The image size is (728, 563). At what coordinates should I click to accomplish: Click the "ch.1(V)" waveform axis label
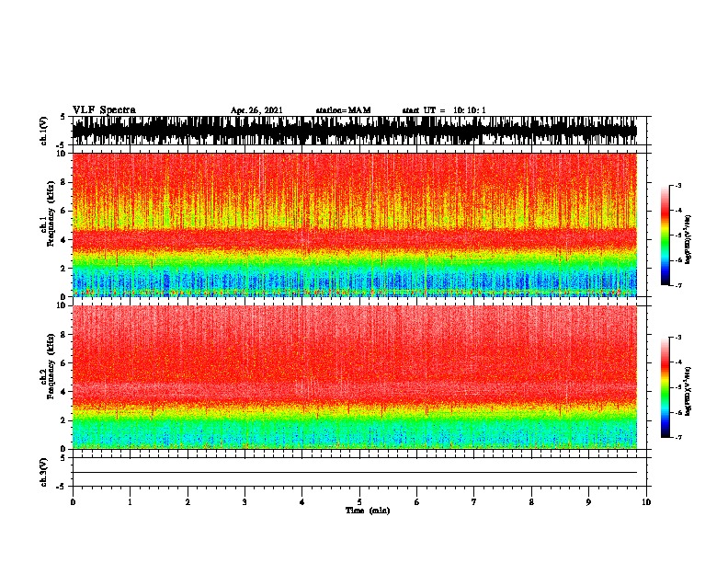(44, 131)
